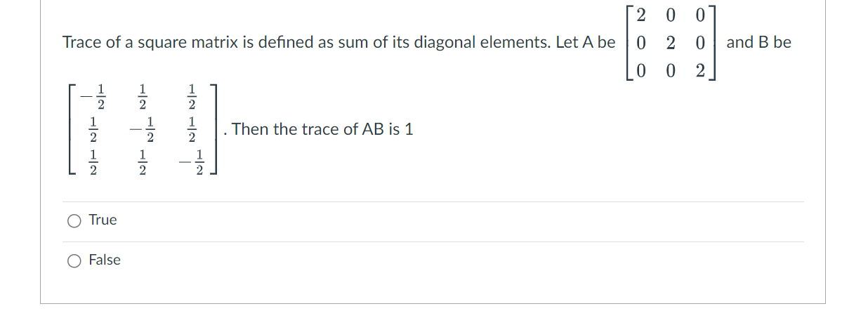This screenshot has width=868, height=311.
Task: Click the "and B be" text
Action: point(758,42)
